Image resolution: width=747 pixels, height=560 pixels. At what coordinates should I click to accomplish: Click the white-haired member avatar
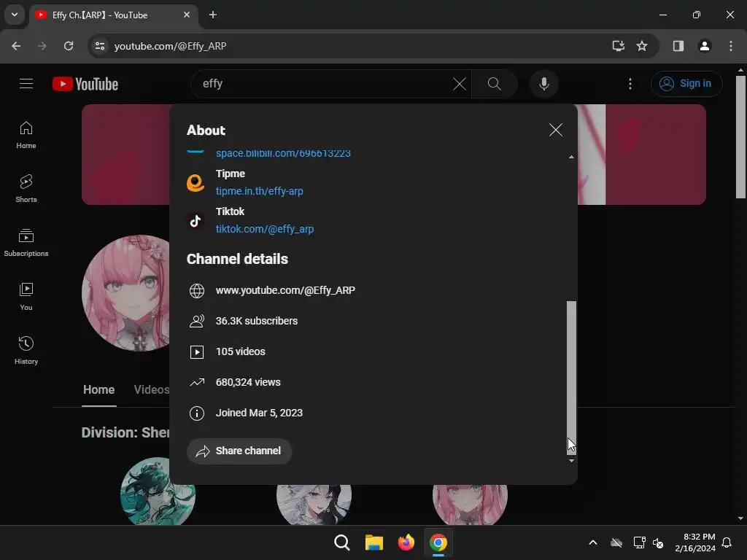pos(314,505)
